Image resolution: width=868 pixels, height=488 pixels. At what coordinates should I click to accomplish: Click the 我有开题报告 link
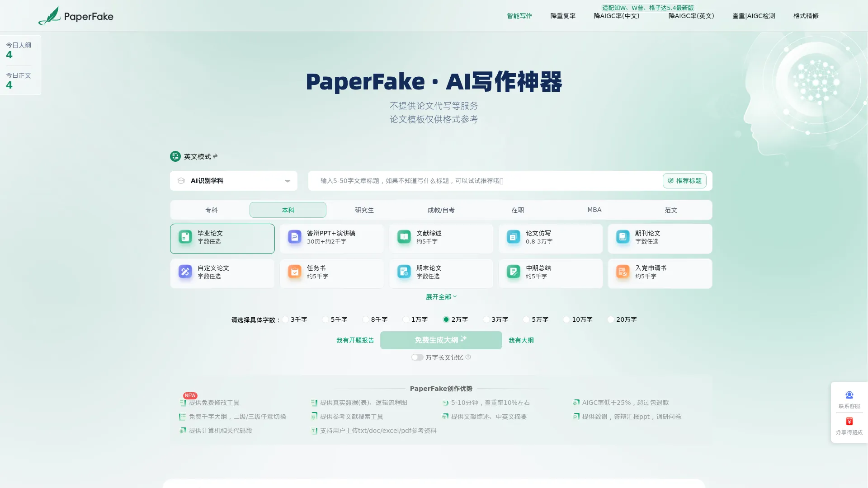(355, 340)
